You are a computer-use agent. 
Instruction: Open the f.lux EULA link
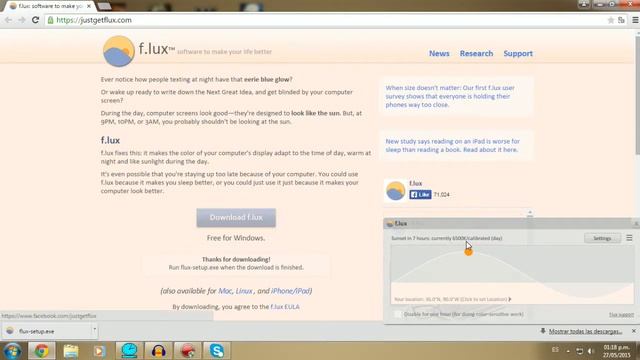coord(285,307)
